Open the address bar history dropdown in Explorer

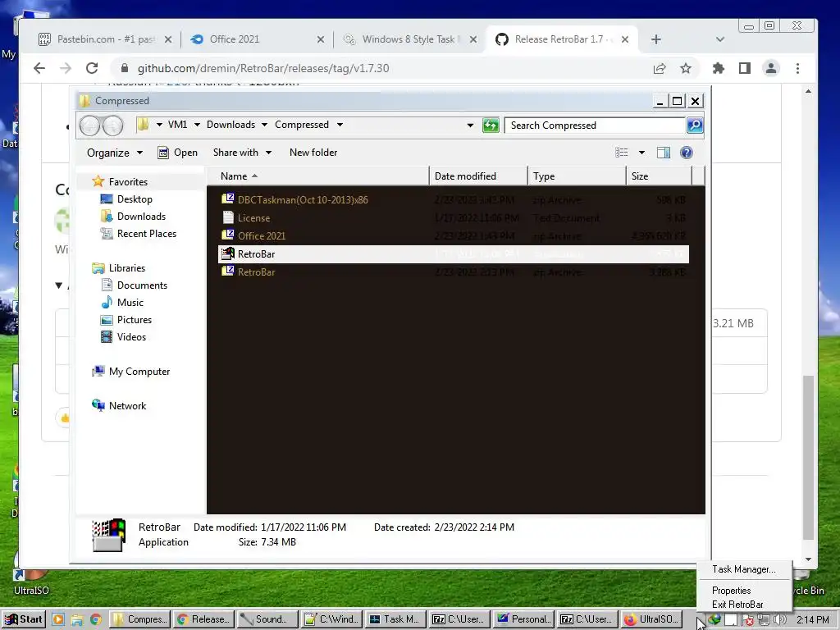coord(470,126)
